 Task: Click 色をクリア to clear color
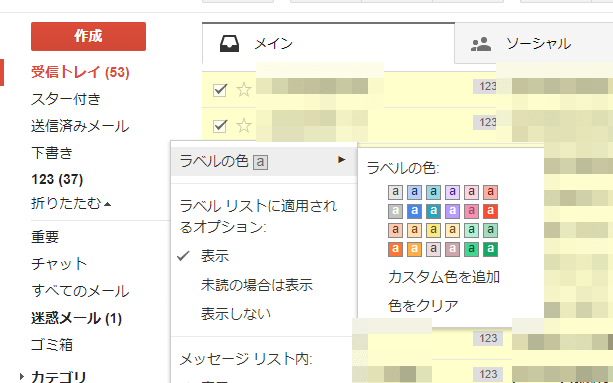coord(423,306)
